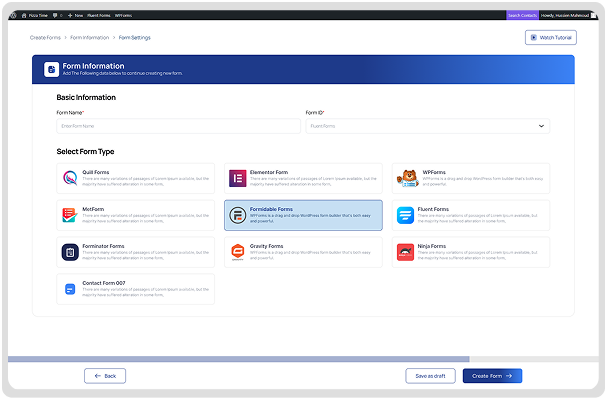
Task: Click the Create Form button
Action: [492, 376]
